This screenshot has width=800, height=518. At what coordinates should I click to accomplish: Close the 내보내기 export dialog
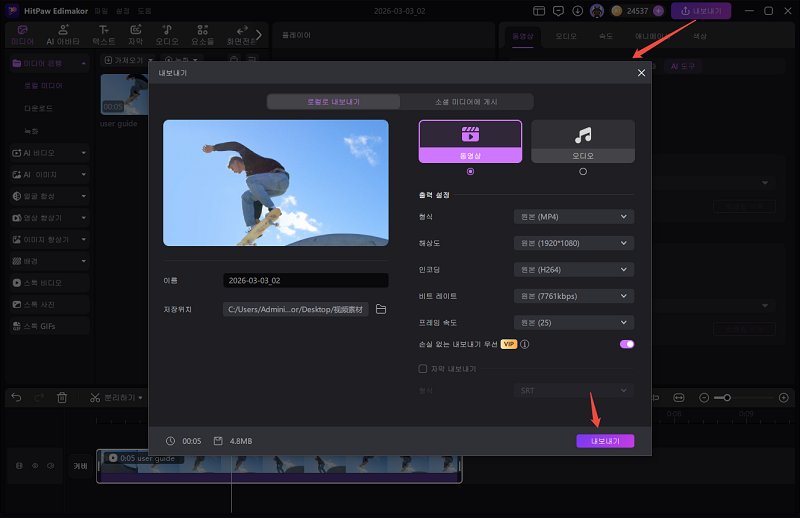point(641,72)
